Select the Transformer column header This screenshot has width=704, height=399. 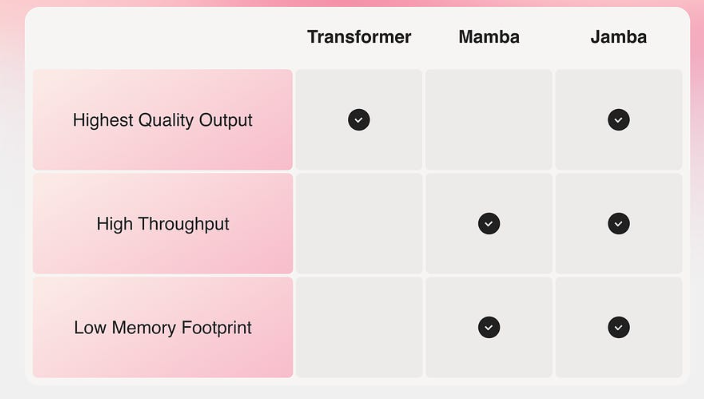[359, 37]
